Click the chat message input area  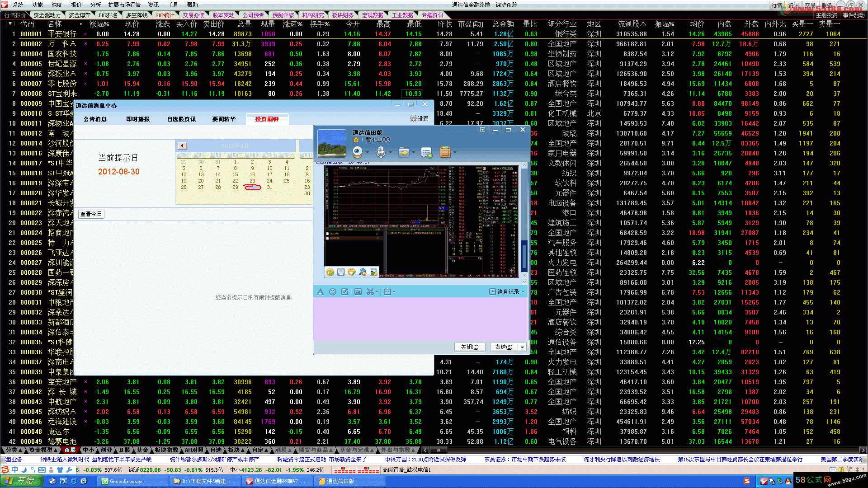(421, 318)
